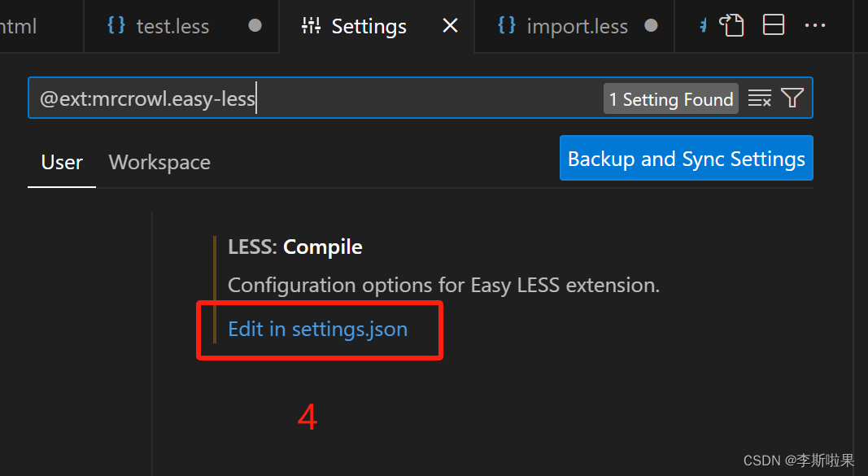868x476 pixels.
Task: Click the unsaved dot on import.less tab
Action: click(651, 25)
